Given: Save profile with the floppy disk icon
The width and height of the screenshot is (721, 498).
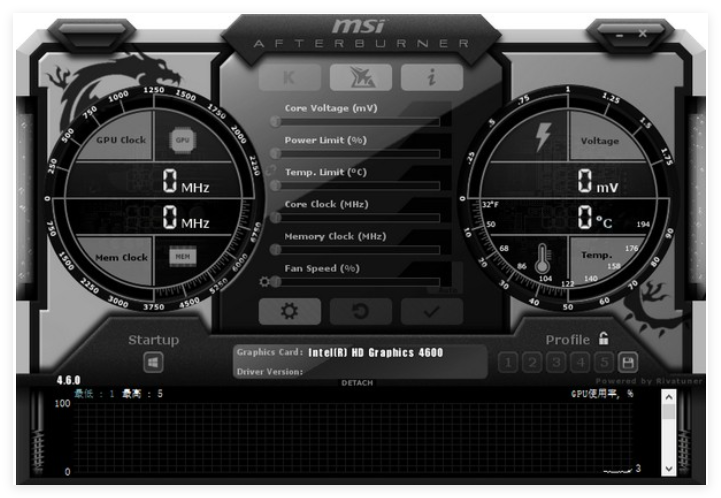Looking at the screenshot, I should pos(628,363).
